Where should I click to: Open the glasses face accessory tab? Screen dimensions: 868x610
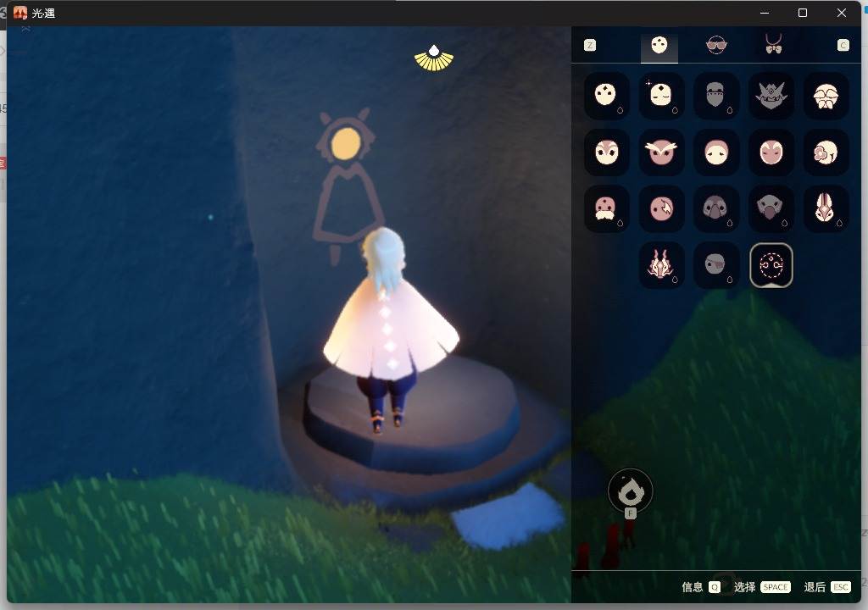coord(716,46)
